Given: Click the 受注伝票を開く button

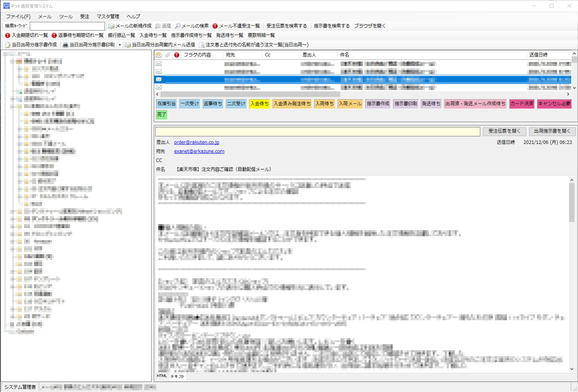Looking at the screenshot, I should [504, 131].
